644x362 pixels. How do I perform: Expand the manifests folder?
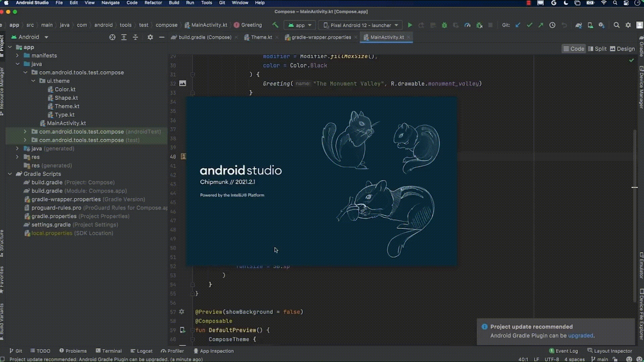click(x=17, y=56)
